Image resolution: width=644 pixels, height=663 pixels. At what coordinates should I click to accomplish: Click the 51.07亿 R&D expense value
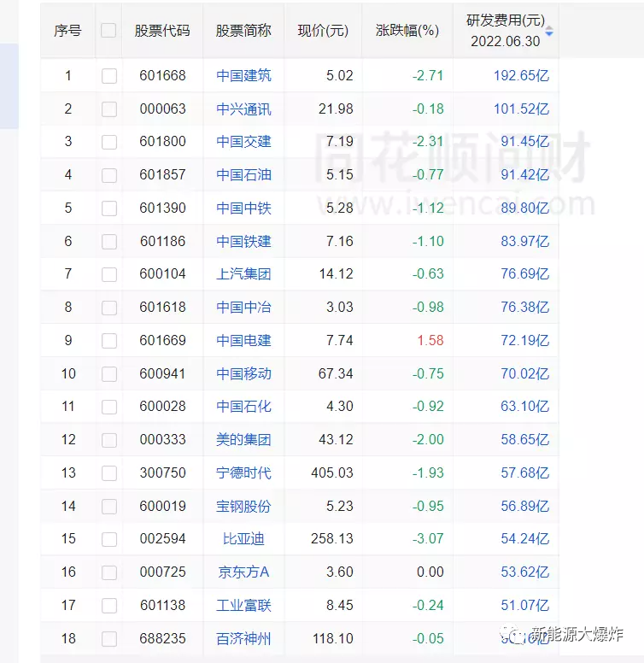[524, 606]
